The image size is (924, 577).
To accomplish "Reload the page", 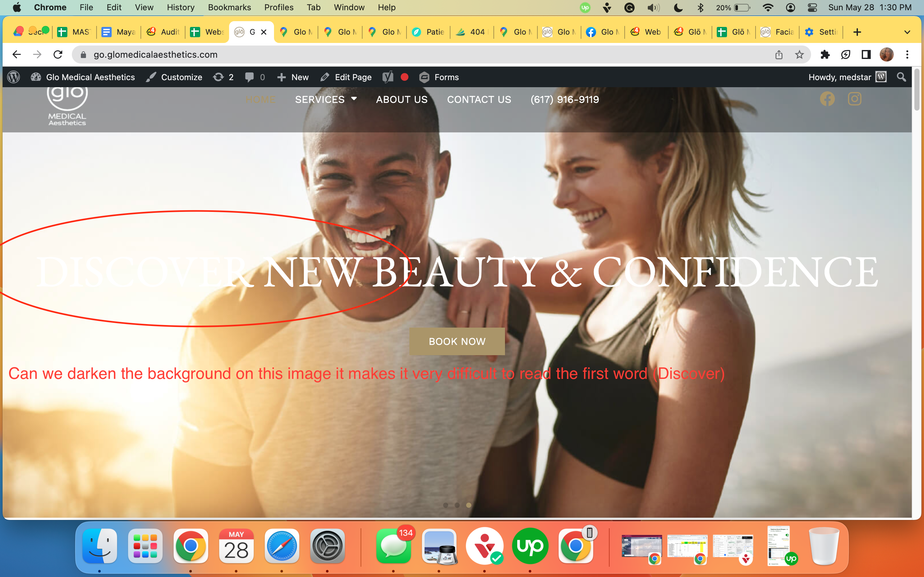I will 58,54.
